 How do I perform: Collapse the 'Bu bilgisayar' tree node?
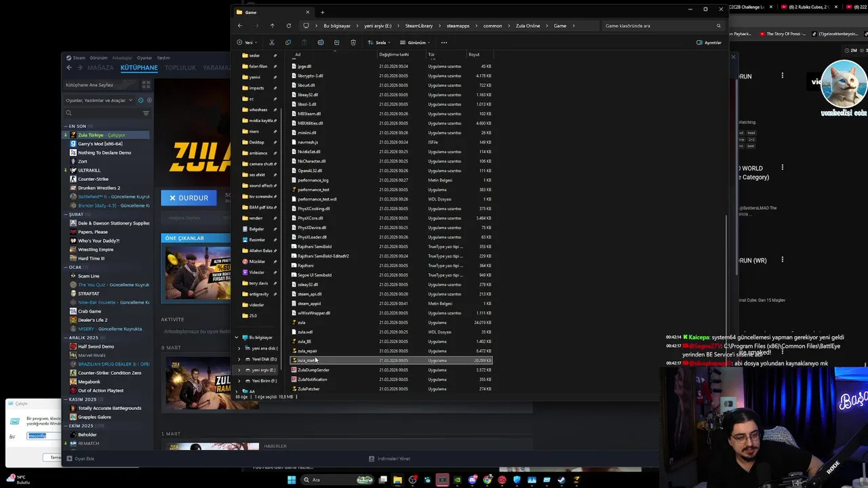tap(237, 338)
